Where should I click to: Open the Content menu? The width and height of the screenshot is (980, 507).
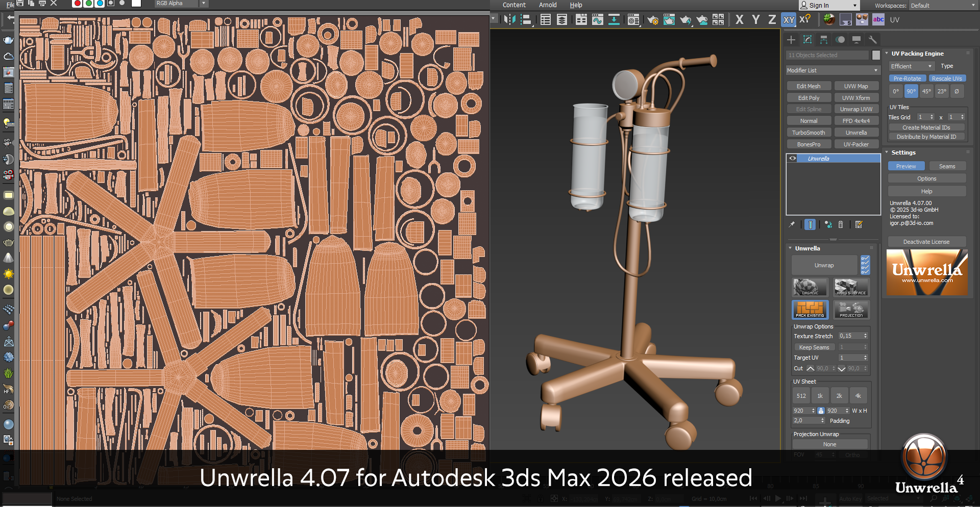click(x=514, y=5)
